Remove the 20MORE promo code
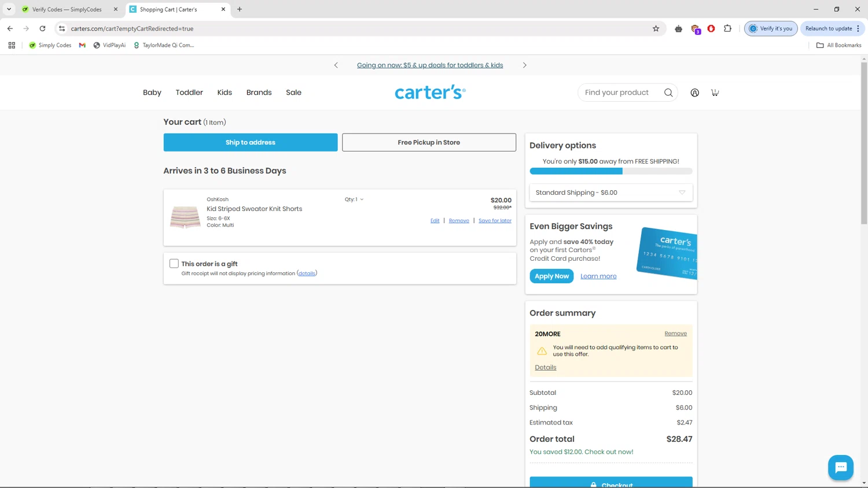This screenshot has height=488, width=868. [675, 334]
